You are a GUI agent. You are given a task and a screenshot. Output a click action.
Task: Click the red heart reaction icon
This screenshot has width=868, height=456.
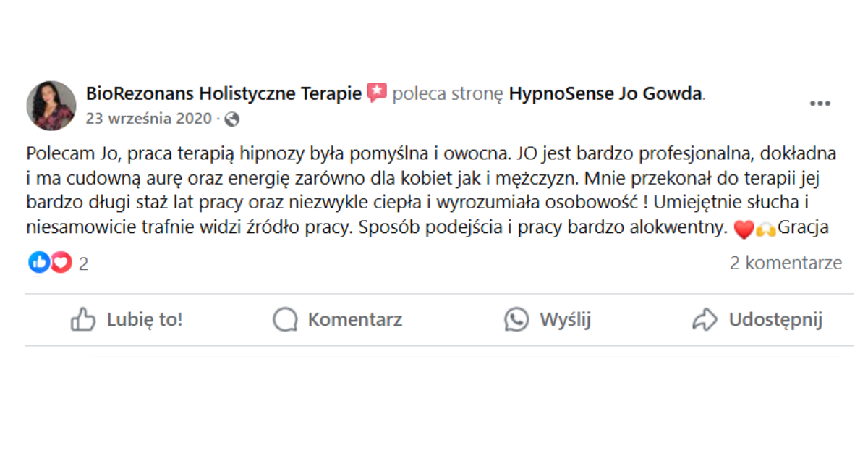coord(61,263)
